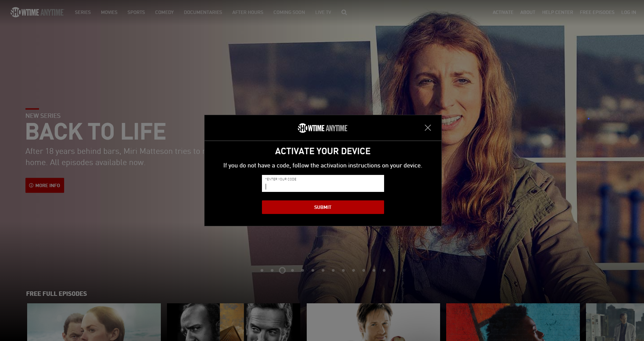Browse the Sports category
Screen dimensions: 644x341
tap(136, 12)
